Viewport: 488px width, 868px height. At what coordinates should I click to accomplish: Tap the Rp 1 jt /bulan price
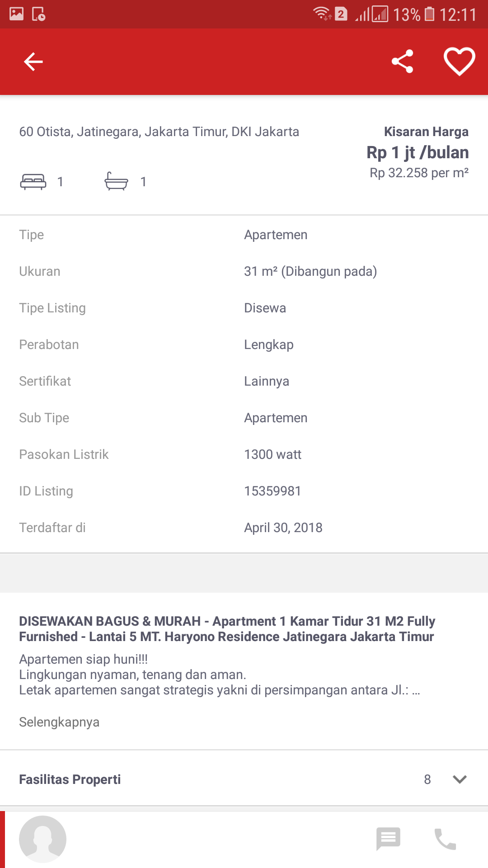(x=418, y=153)
